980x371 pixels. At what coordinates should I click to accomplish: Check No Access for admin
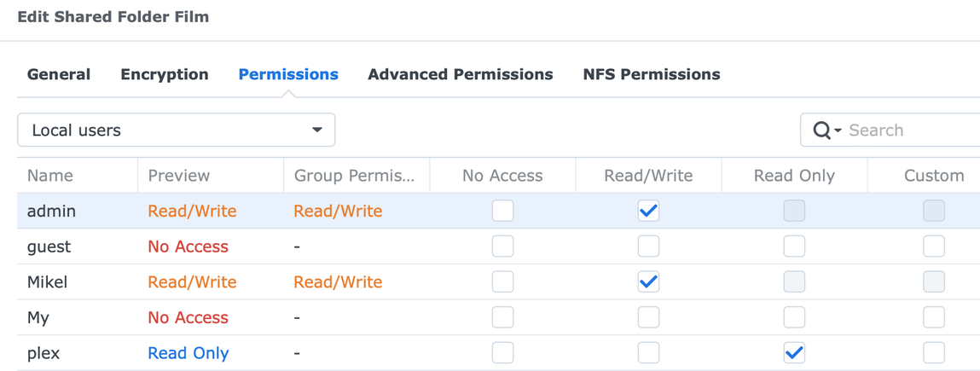pos(503,211)
